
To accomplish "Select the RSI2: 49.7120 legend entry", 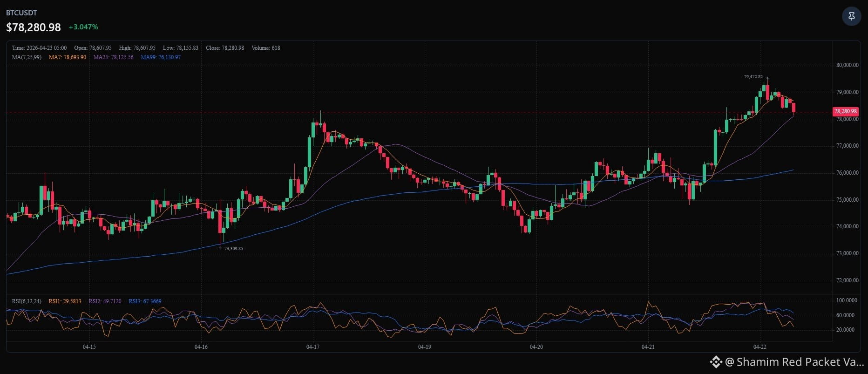I will pos(105,301).
